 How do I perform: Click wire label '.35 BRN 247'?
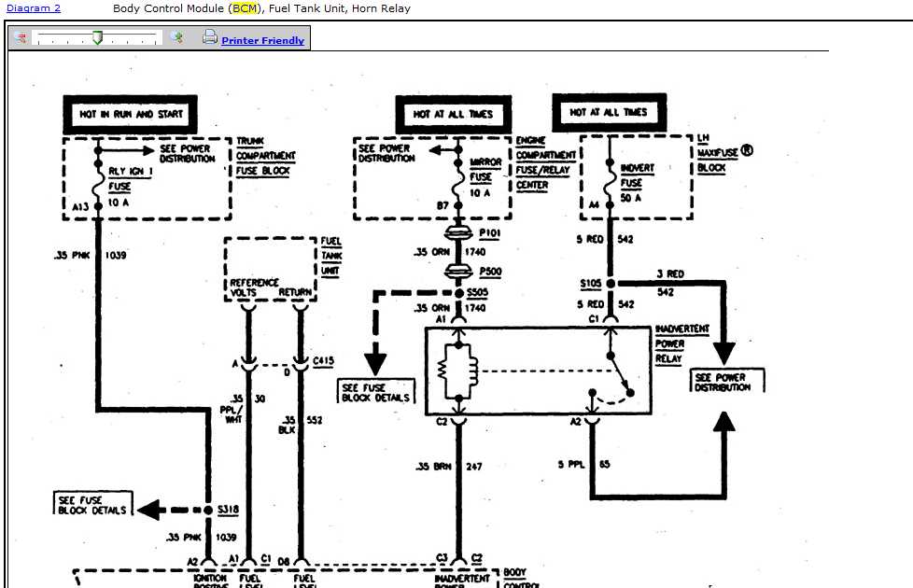448,467
